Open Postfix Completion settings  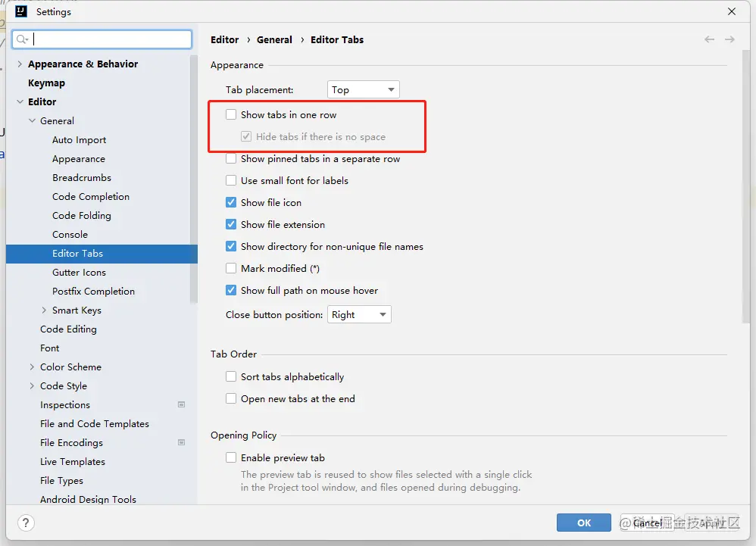[93, 291]
